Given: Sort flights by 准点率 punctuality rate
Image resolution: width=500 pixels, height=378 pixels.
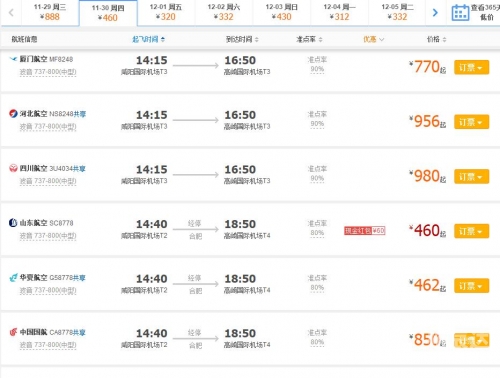Looking at the screenshot, I should tap(309, 39).
